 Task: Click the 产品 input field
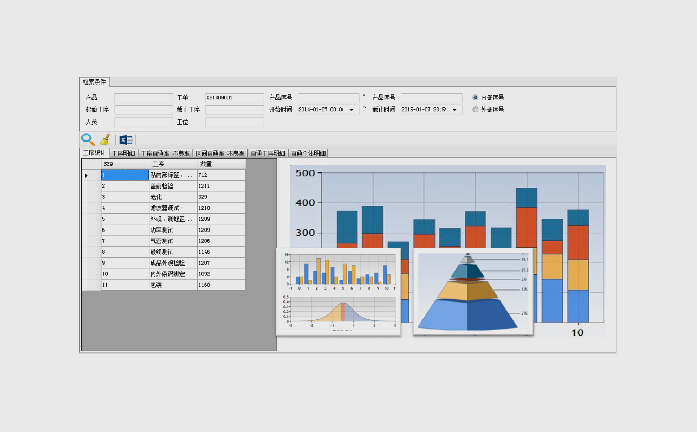click(x=143, y=97)
